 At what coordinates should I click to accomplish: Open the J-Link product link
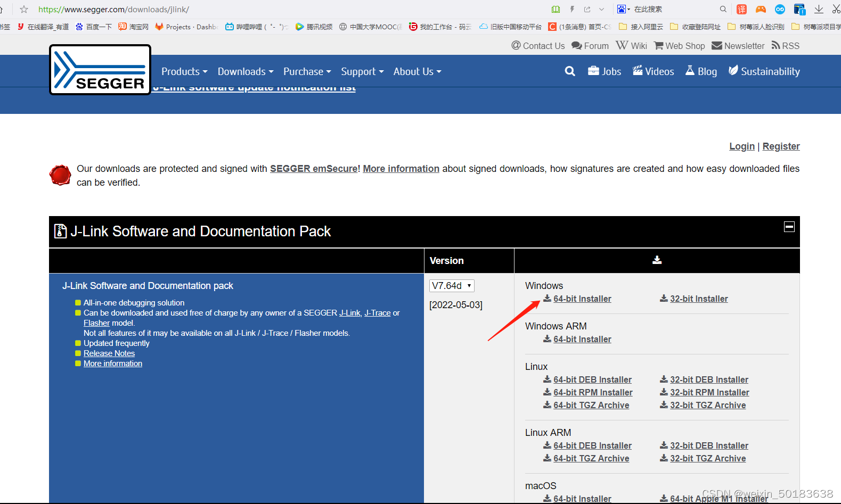tap(350, 313)
